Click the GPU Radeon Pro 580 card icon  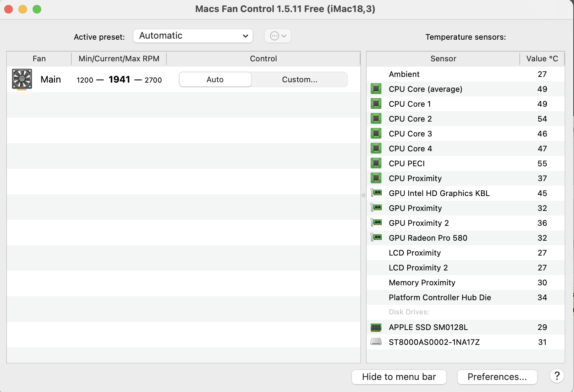tap(376, 237)
